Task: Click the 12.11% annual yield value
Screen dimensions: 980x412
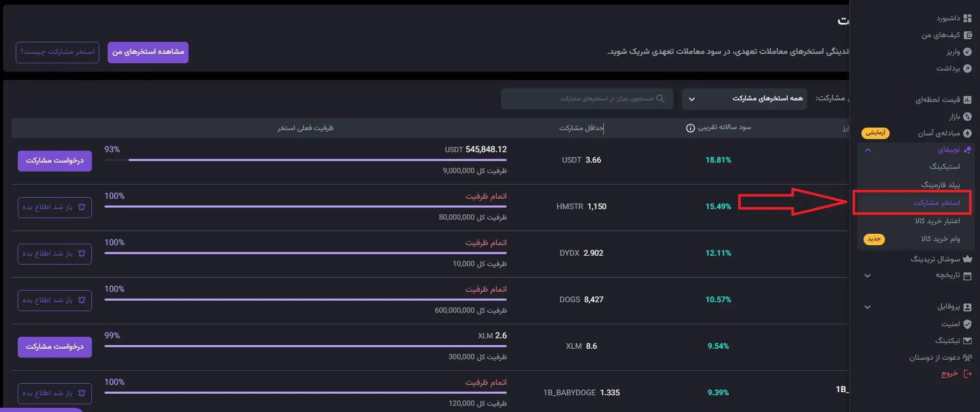Action: 718,253
